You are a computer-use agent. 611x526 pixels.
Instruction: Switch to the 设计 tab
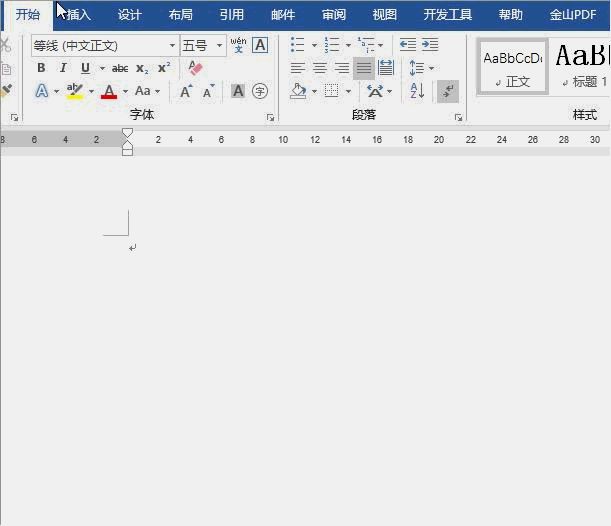pos(130,15)
